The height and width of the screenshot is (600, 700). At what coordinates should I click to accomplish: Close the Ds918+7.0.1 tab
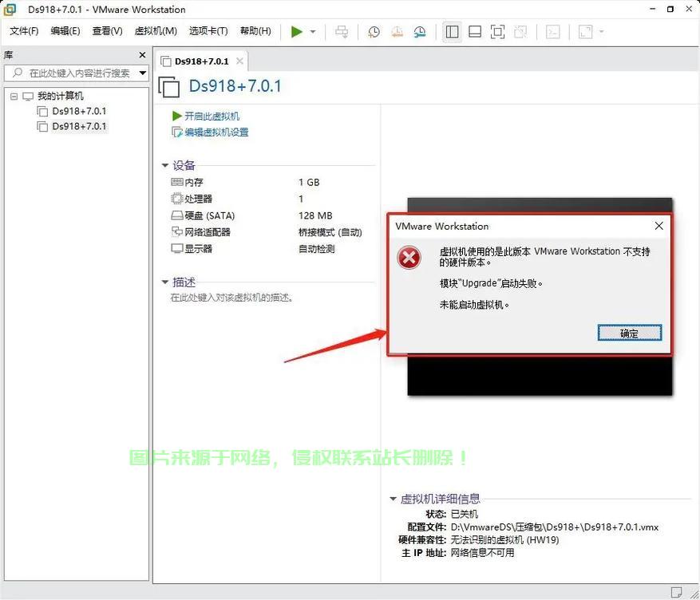click(x=239, y=61)
